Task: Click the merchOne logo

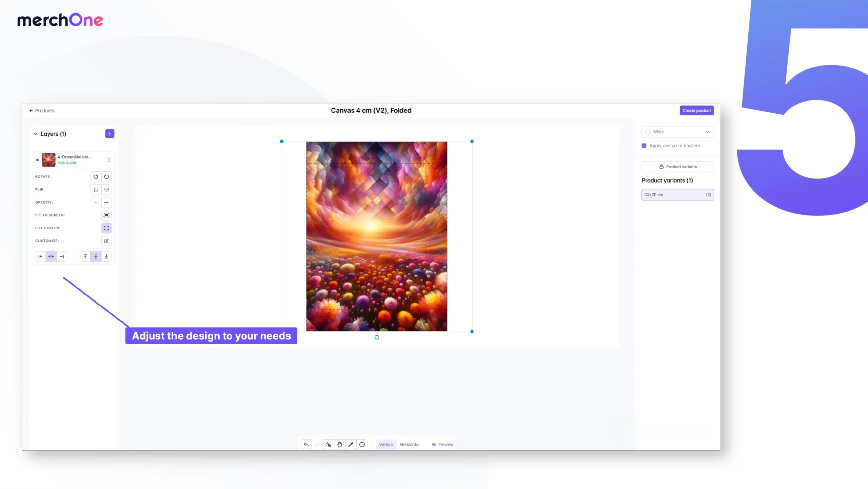Action: pos(60,20)
